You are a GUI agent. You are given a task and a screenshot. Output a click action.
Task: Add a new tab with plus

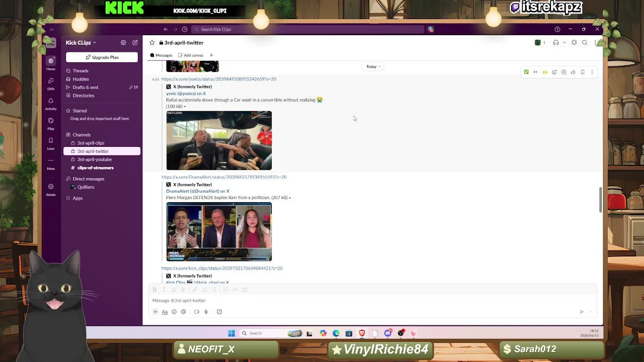pos(211,55)
